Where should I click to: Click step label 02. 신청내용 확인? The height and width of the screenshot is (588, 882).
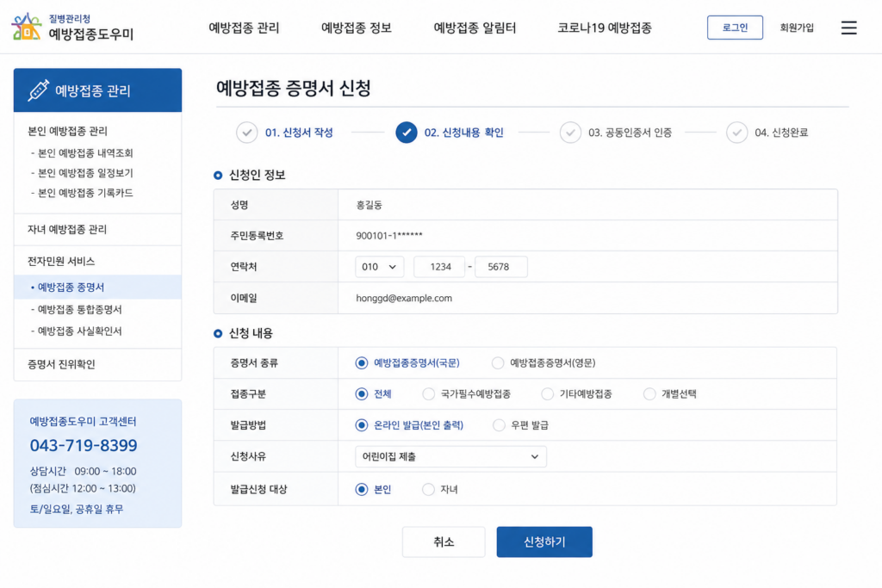coord(464,133)
